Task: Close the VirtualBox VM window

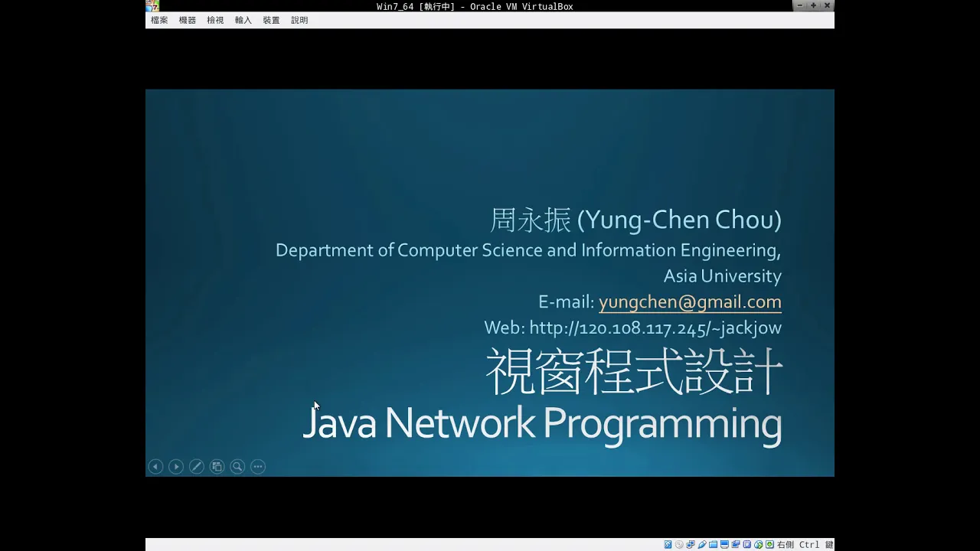Action: 827,6
